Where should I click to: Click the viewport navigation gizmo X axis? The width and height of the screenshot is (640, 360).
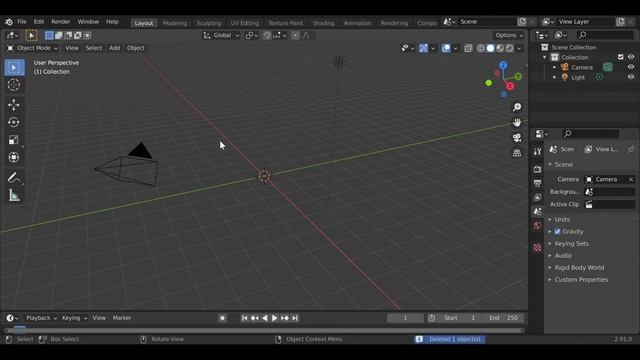[x=510, y=86]
